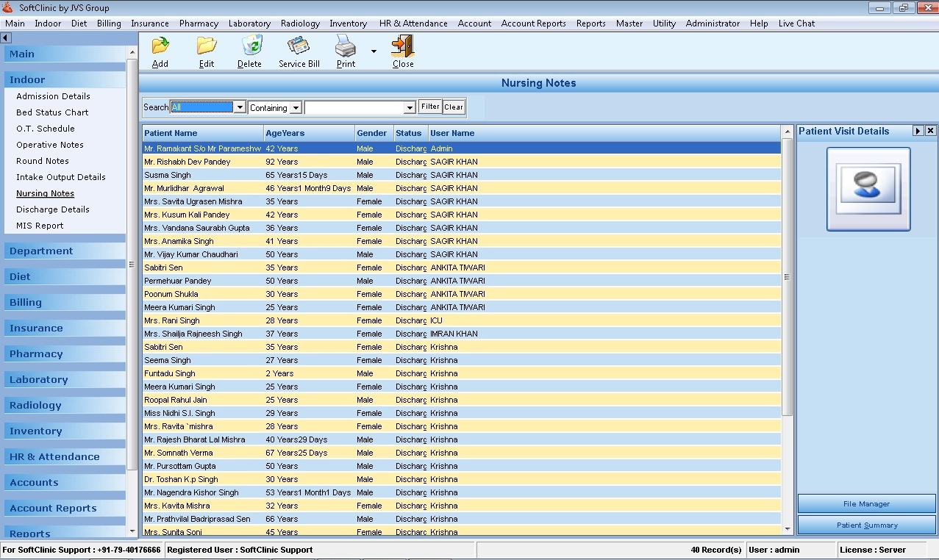The height and width of the screenshot is (560, 939).
Task: Open the Search field 'All' dropdown
Action: coord(239,108)
